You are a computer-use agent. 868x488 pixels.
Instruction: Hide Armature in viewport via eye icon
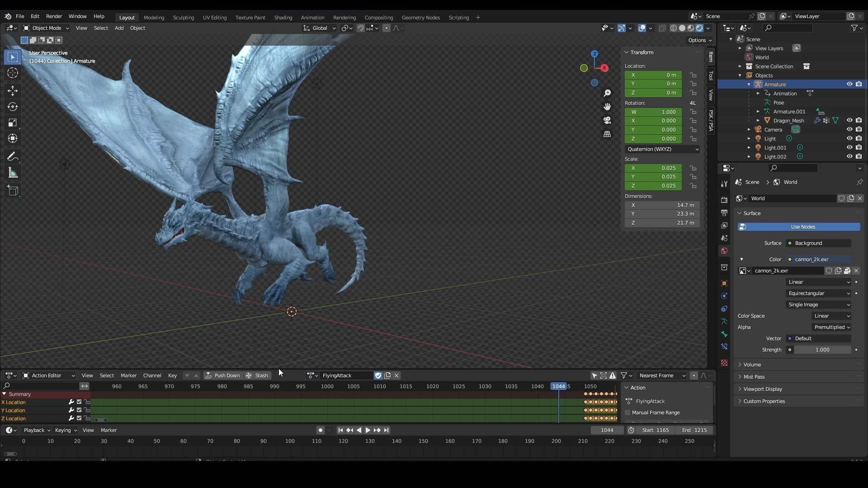849,84
